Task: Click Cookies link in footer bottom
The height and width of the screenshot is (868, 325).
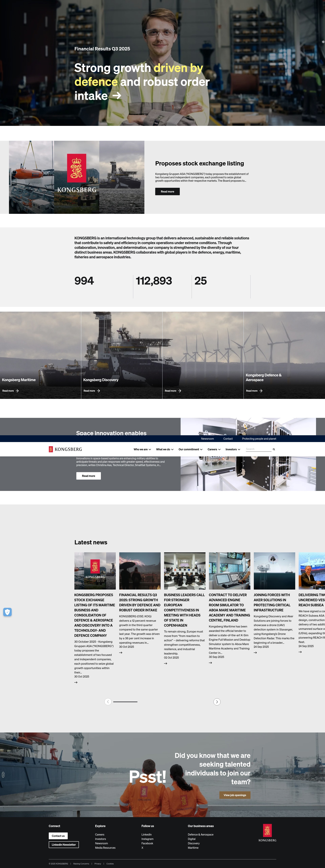Action: (110, 864)
